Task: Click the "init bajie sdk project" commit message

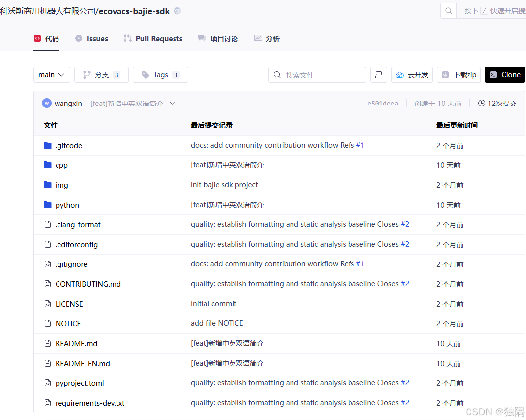Action: [x=225, y=185]
